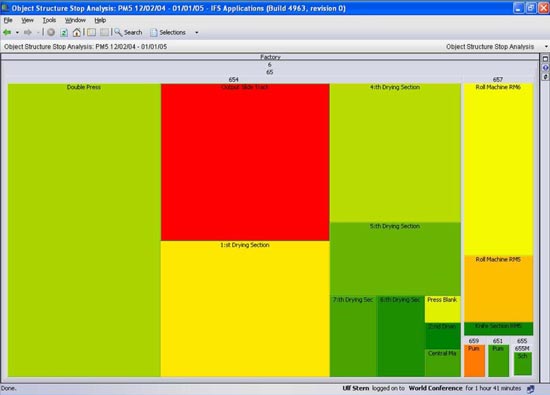Viewport: 550px width, 395px height.
Task: Expand the arrow right of Selections
Action: point(197,33)
